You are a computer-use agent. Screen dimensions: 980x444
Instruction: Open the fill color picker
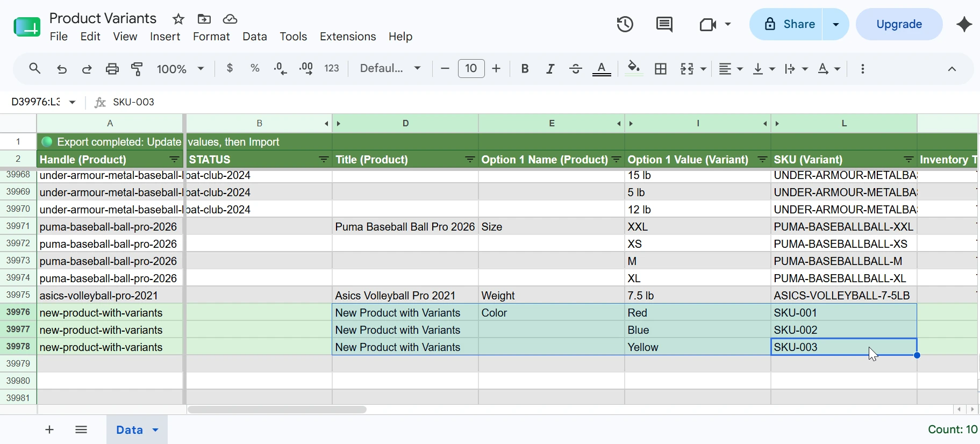[634, 68]
